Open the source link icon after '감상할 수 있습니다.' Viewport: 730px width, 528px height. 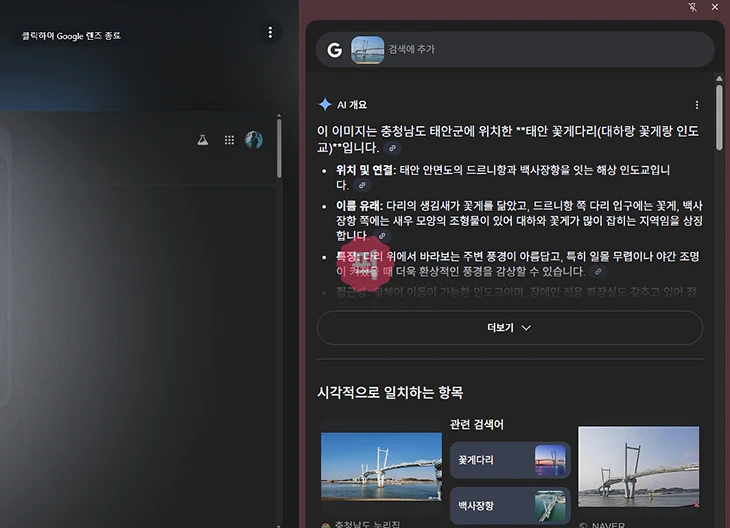click(x=598, y=271)
